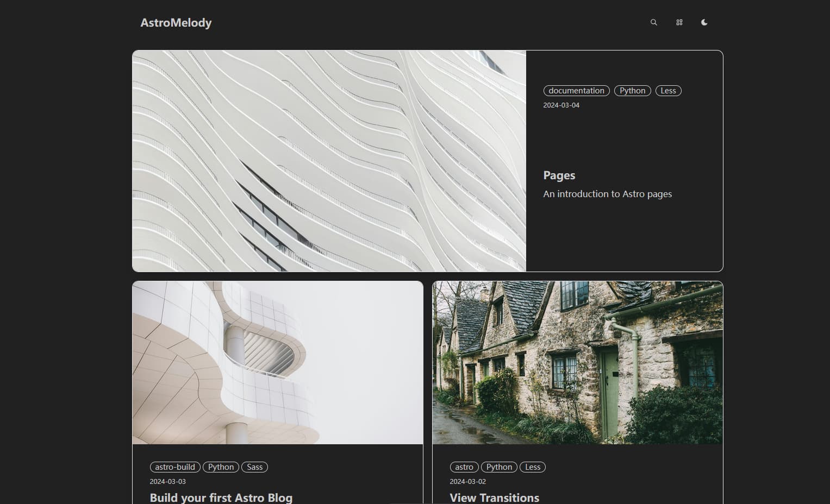Viewport: 830px width, 504px height.
Task: Select the Sass tag
Action: pos(254,467)
